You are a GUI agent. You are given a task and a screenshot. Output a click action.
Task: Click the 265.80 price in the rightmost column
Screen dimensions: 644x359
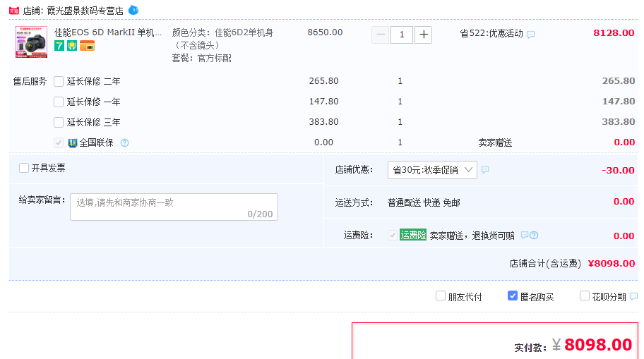(619, 81)
